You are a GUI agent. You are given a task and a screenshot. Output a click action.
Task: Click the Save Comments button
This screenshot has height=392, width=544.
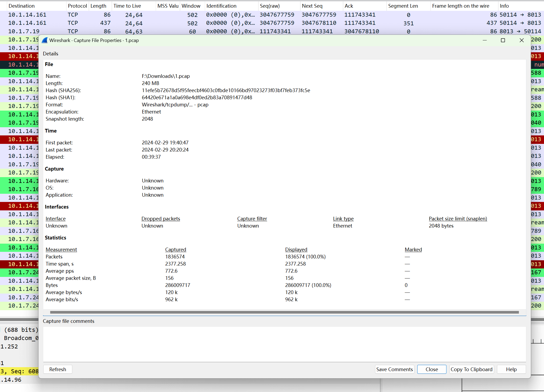(394, 369)
